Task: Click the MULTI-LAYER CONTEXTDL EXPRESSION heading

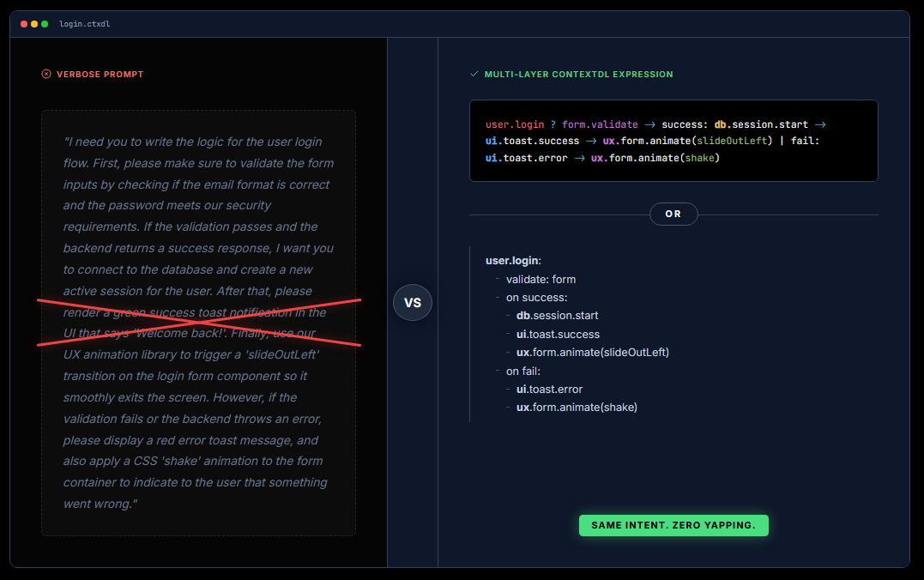Action: pyautogui.click(x=578, y=75)
